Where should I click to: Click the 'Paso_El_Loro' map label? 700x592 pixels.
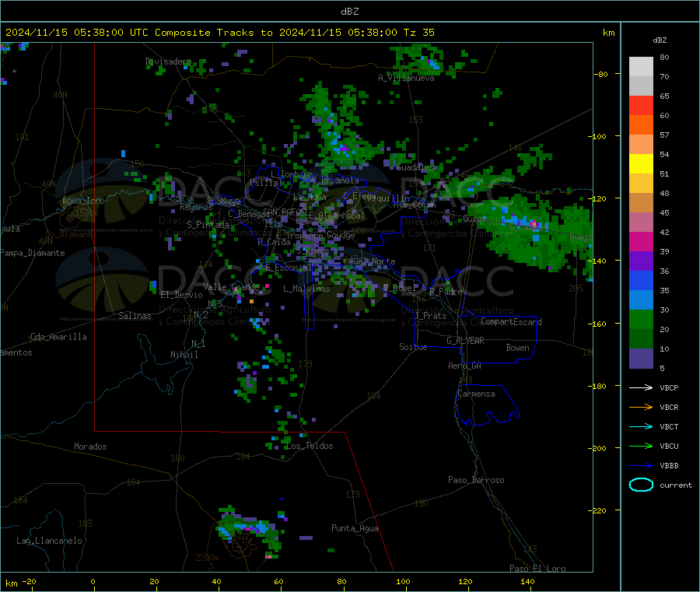pos(538,569)
